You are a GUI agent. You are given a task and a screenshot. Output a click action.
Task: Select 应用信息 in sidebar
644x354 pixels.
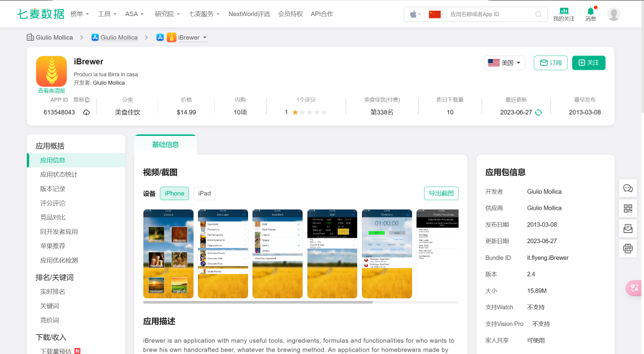pyautogui.click(x=76, y=160)
